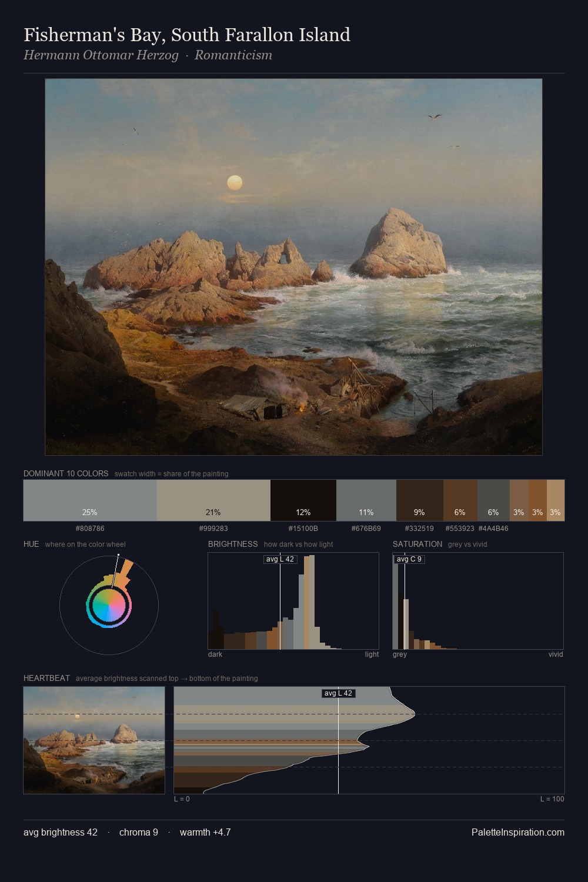Click the avg C 9 label
Image resolution: width=588 pixels, height=882 pixels.
pos(409,559)
